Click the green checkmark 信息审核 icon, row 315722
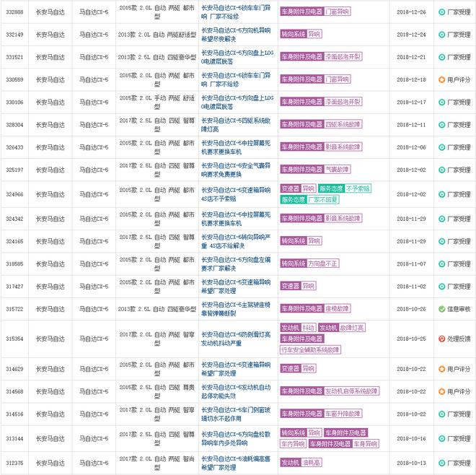Viewport: 476px width, 475px height. point(441,309)
